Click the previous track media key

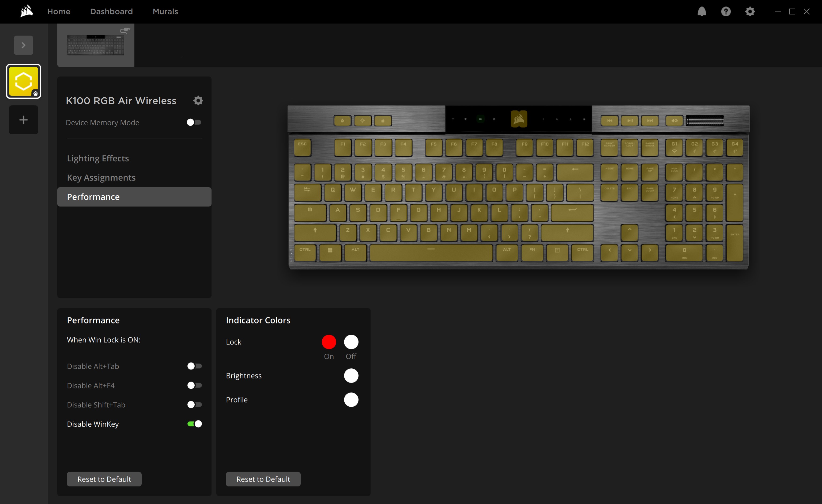tap(609, 121)
